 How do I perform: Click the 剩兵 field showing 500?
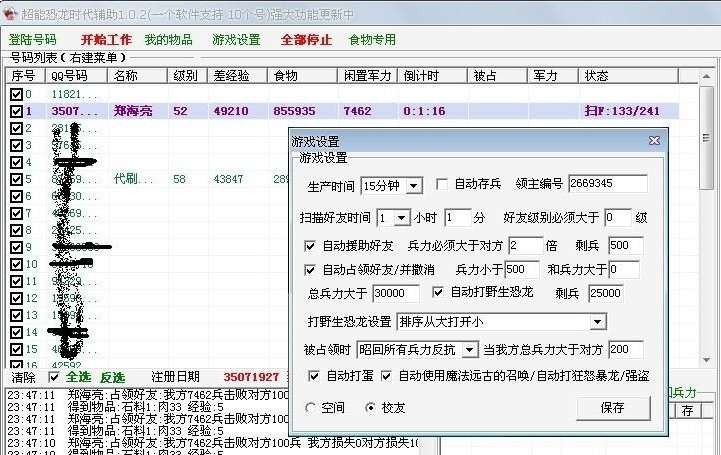[625, 246]
